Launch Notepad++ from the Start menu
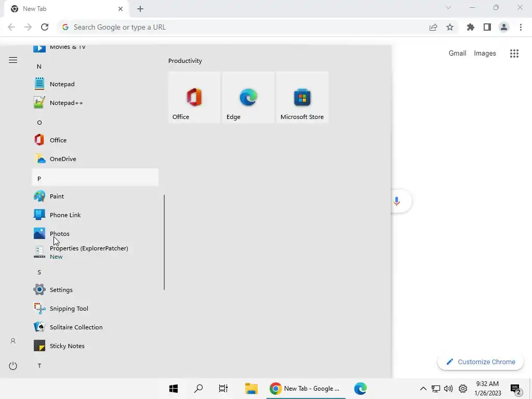Viewport: 532px width, 399px height. point(95,103)
